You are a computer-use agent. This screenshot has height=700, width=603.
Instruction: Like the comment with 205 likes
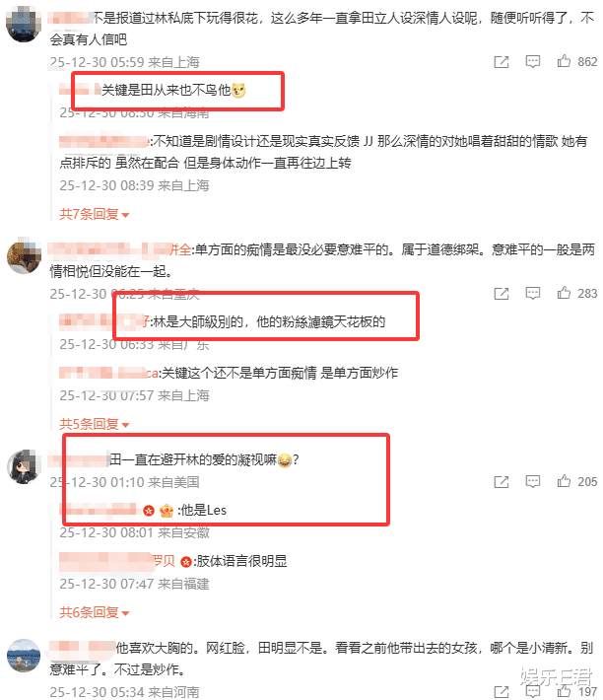(x=564, y=481)
